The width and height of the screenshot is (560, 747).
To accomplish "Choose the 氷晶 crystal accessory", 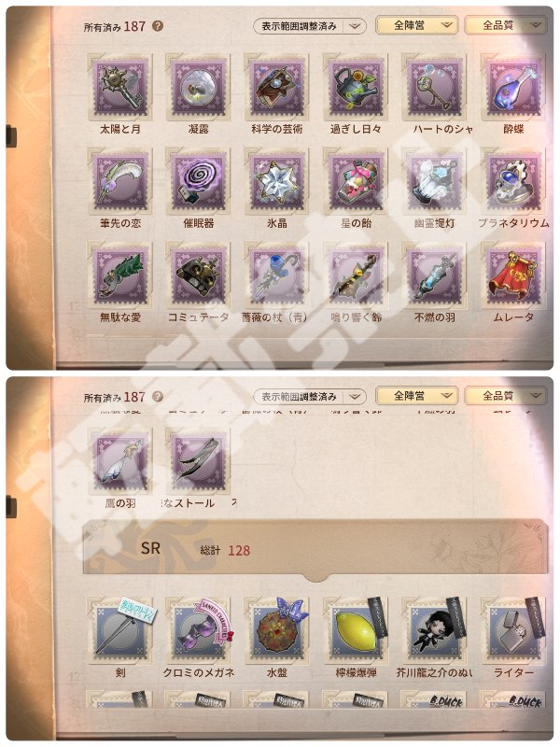I will 276,181.
